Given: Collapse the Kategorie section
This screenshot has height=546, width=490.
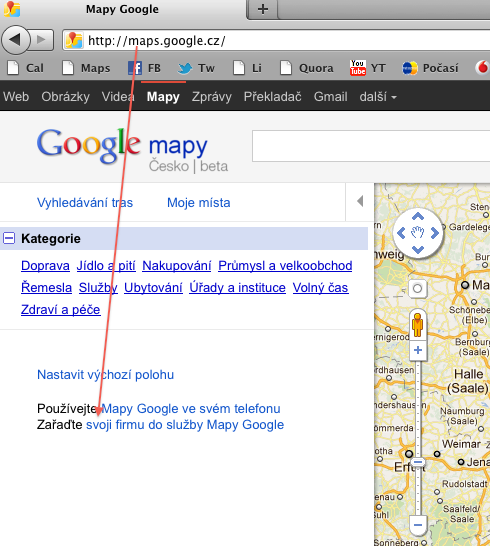Looking at the screenshot, I should coord(9,239).
